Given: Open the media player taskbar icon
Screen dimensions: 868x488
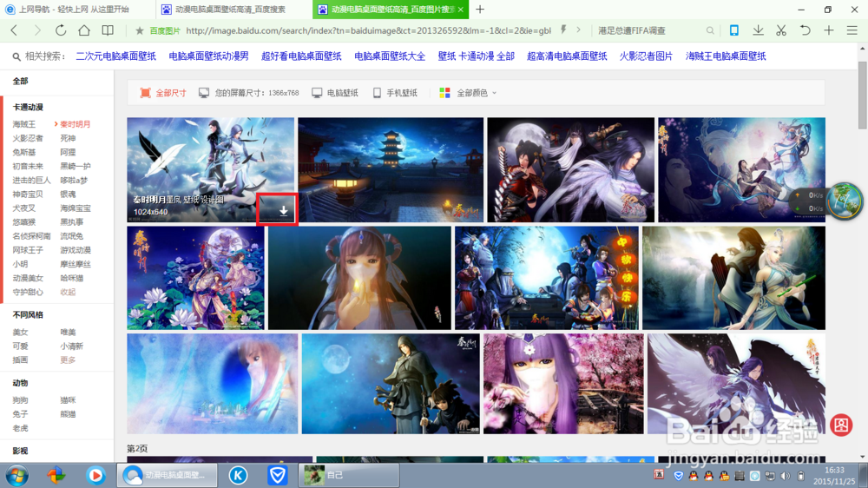Looking at the screenshot, I should pos(95,475).
